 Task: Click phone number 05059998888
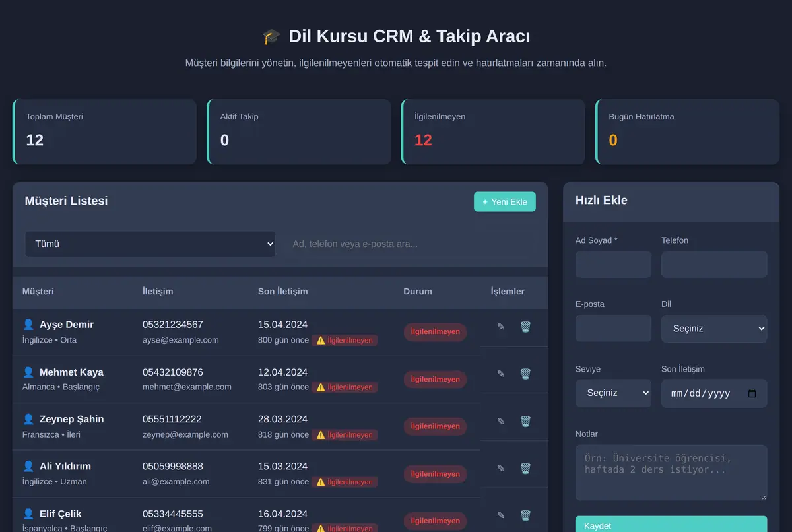pyautogui.click(x=173, y=467)
